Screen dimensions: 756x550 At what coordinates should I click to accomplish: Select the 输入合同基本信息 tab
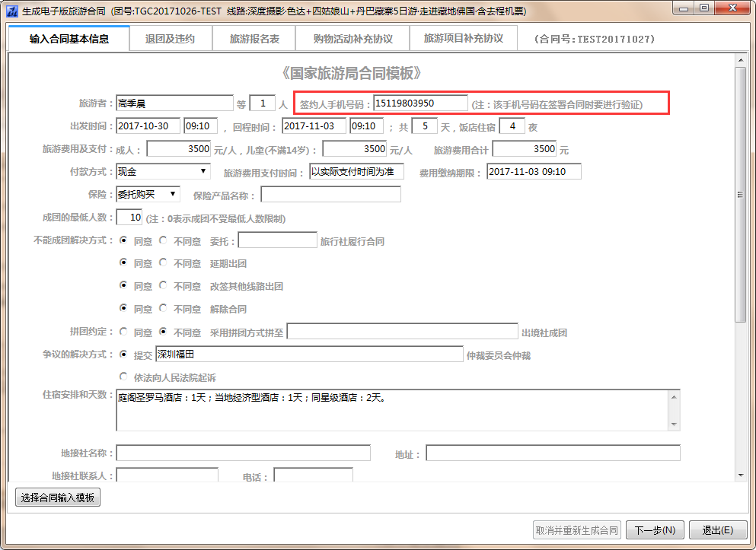[x=69, y=39]
